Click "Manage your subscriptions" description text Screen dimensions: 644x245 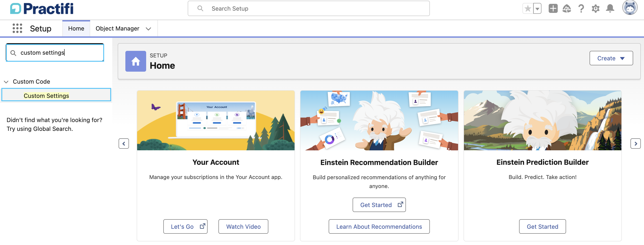pyautogui.click(x=216, y=177)
